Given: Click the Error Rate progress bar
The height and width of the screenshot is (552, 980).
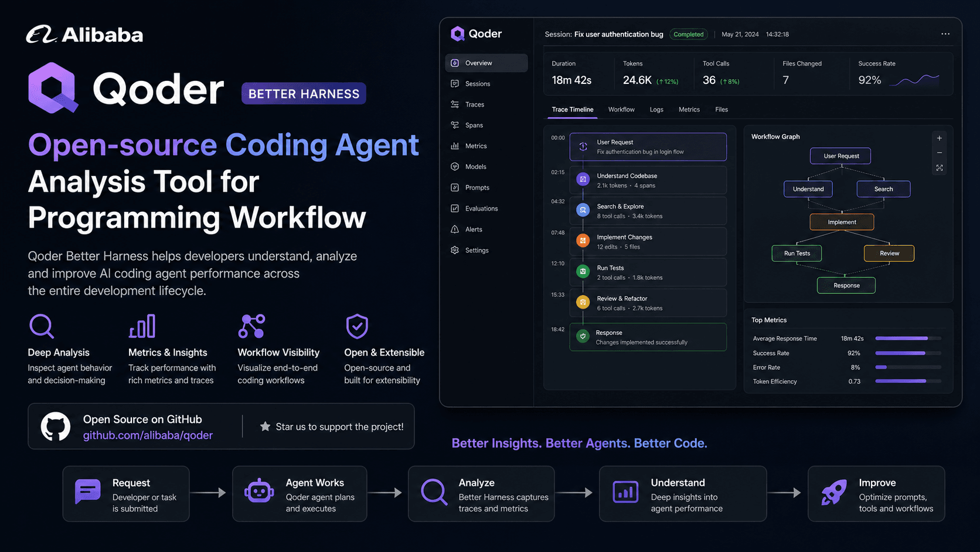Looking at the screenshot, I should coord(908,367).
